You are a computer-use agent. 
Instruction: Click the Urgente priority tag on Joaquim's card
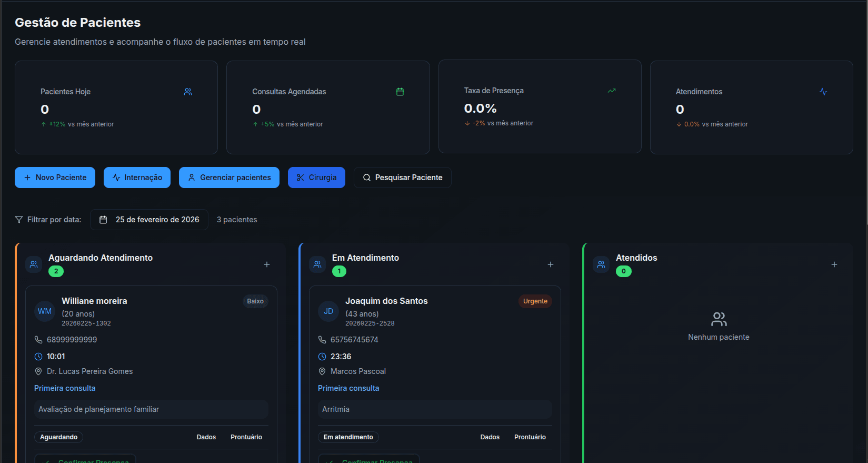tap(535, 301)
